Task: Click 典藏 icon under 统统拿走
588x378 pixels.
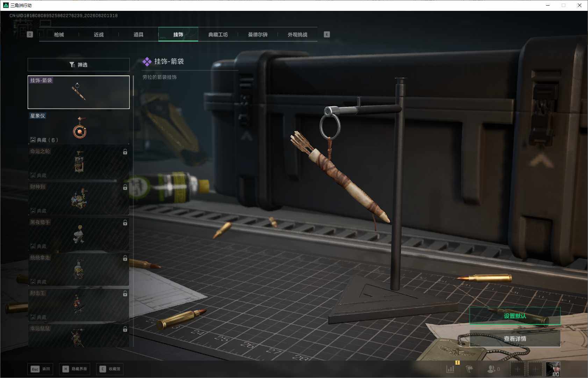Action: [33, 282]
